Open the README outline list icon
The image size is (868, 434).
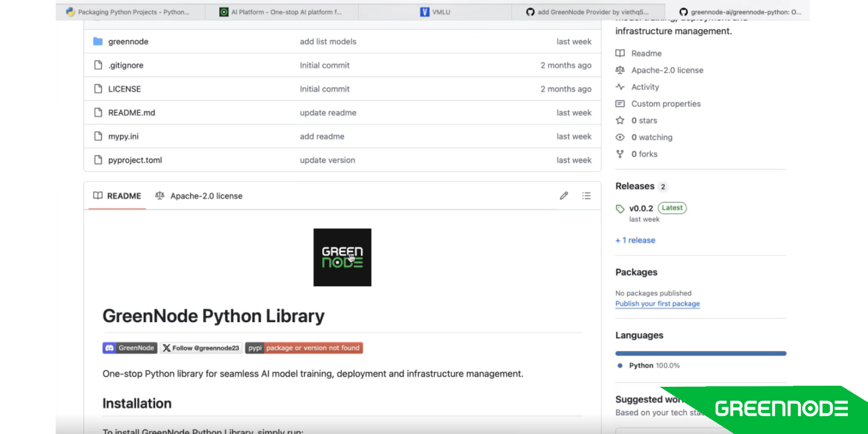point(586,195)
